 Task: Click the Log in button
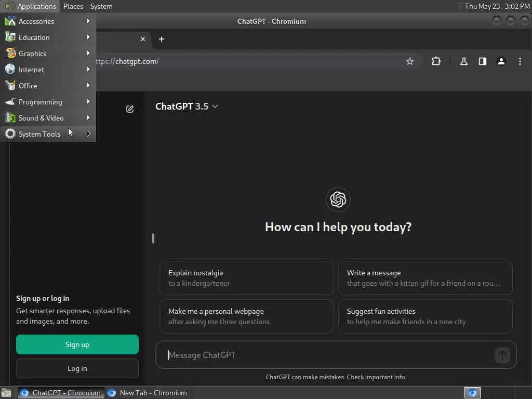pos(77,368)
